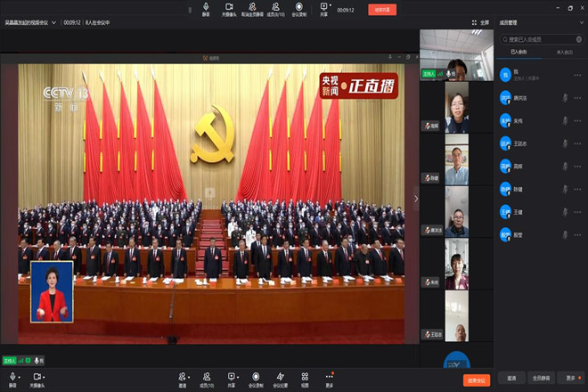
Task: Click the share icon in top toolbar
Action: pos(323,9)
